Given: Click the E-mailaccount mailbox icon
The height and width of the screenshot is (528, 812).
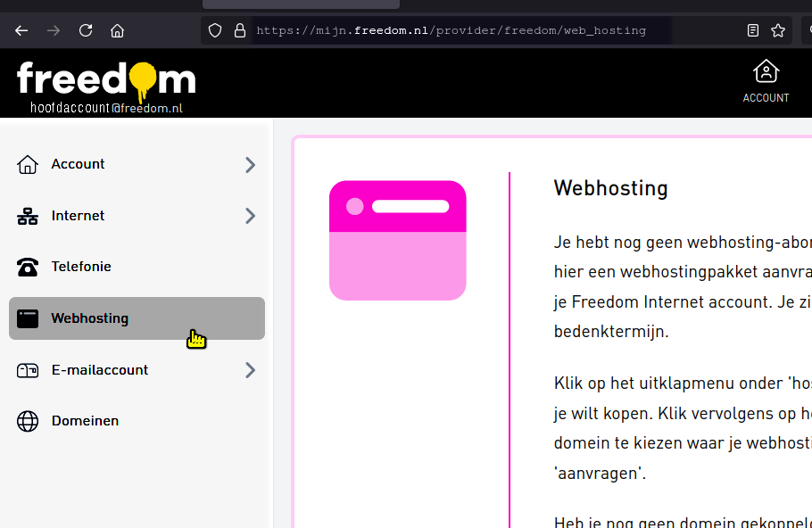Looking at the screenshot, I should coord(28,370).
